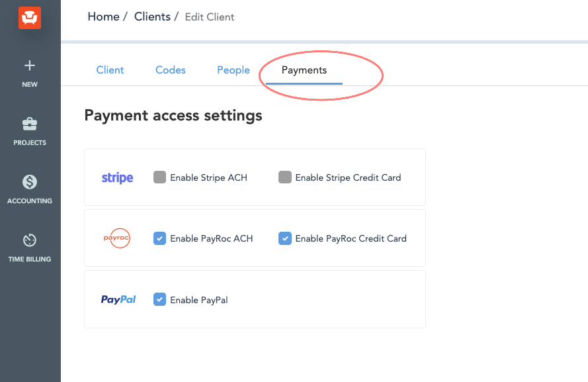Navigate to Home via the breadcrumb

[x=103, y=17]
